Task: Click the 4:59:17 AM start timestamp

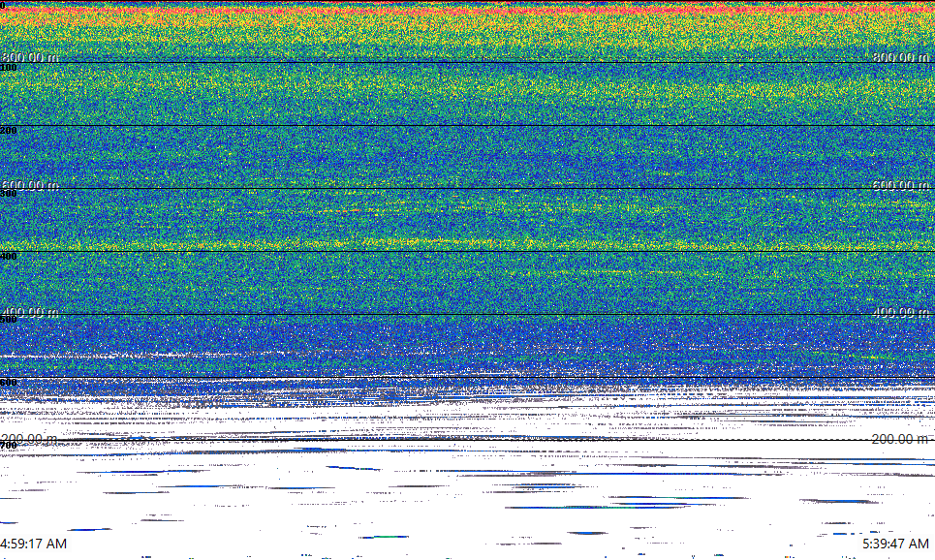Action: pyautogui.click(x=33, y=544)
